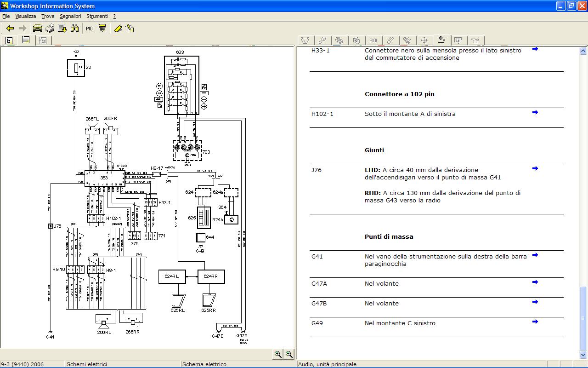
Task: Select the four-way arrows tab
Action: (x=424, y=40)
